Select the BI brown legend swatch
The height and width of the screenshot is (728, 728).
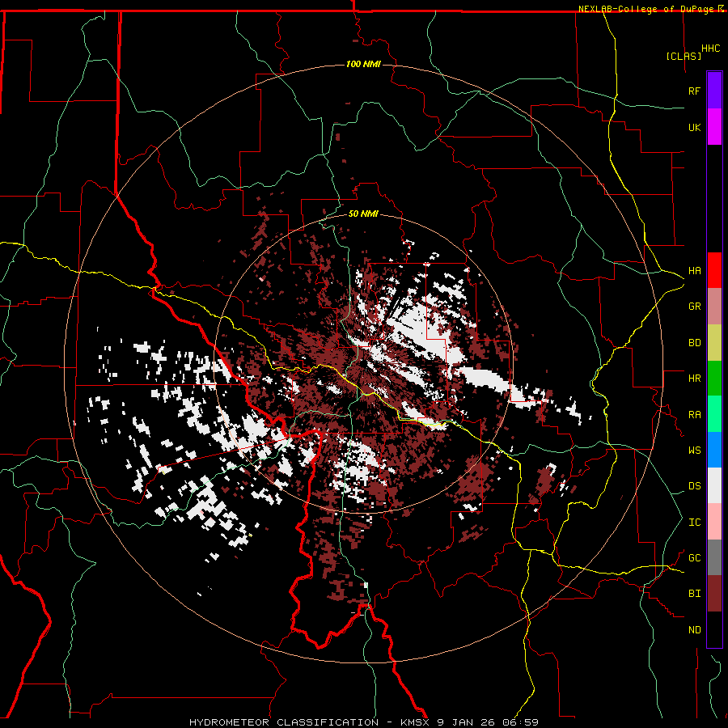(x=714, y=594)
